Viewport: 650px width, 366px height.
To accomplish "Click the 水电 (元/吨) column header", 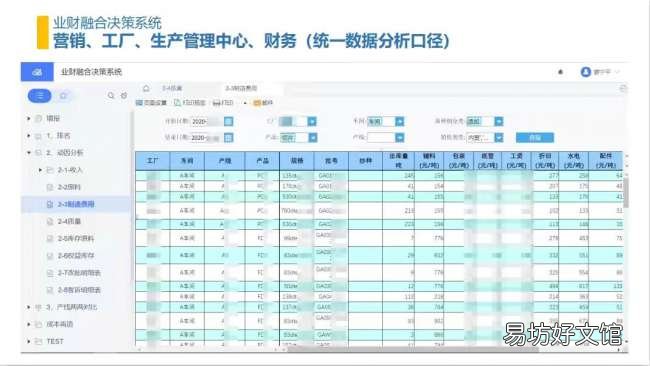I will pyautogui.click(x=574, y=161).
